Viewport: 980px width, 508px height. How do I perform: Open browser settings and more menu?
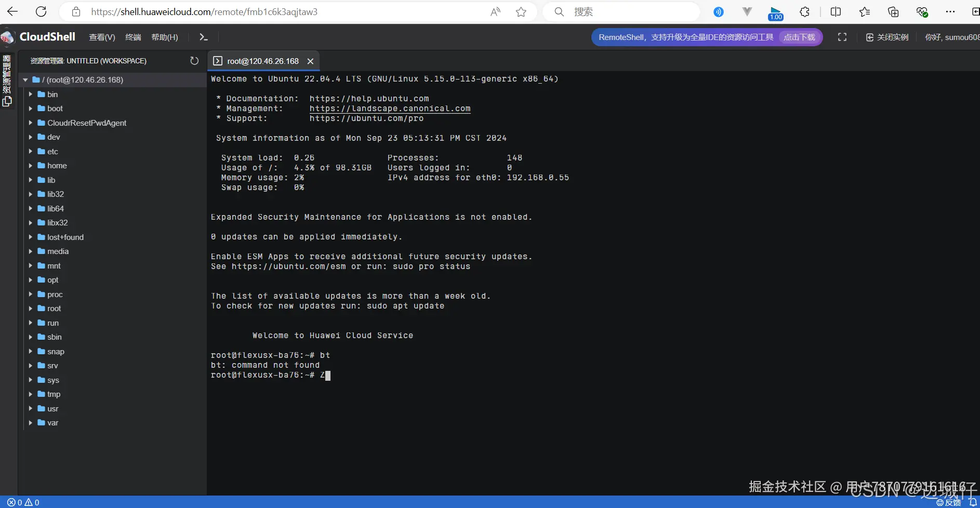(950, 11)
